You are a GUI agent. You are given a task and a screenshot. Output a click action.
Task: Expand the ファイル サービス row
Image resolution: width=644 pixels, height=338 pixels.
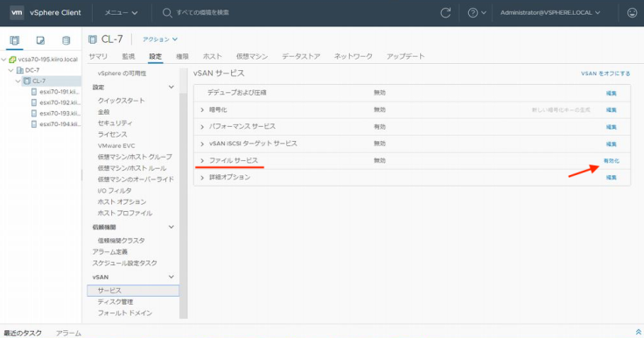202,161
